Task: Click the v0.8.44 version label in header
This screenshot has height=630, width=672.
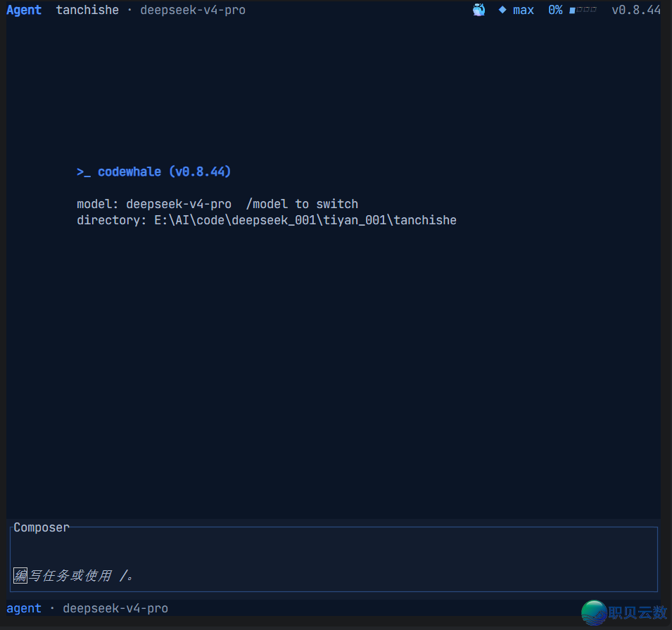Action: (636, 10)
